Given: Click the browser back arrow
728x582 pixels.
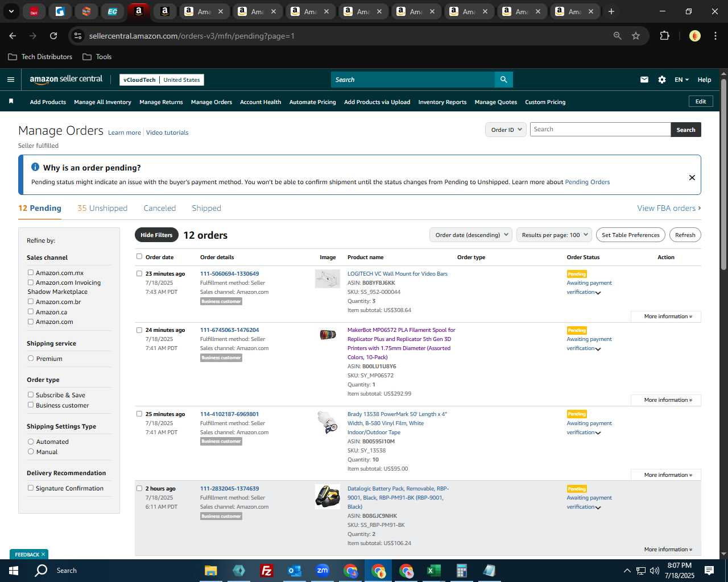Looking at the screenshot, I should (13, 36).
